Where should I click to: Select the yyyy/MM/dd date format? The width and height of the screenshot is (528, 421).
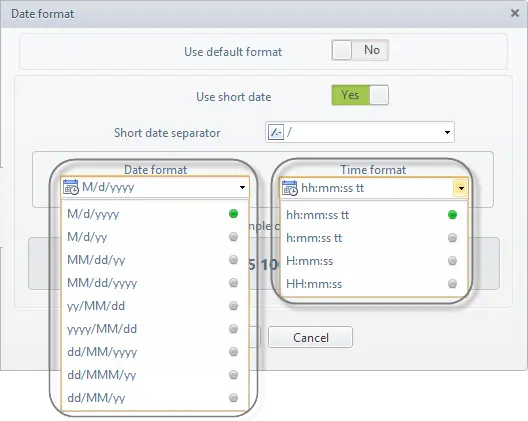coord(155,329)
